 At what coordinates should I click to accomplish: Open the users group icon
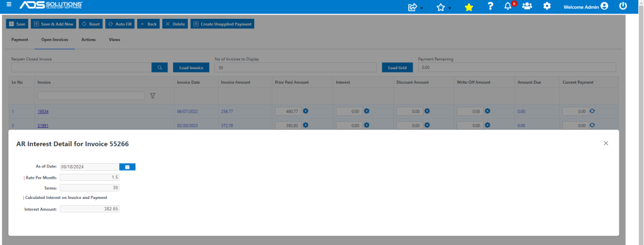(527, 6)
